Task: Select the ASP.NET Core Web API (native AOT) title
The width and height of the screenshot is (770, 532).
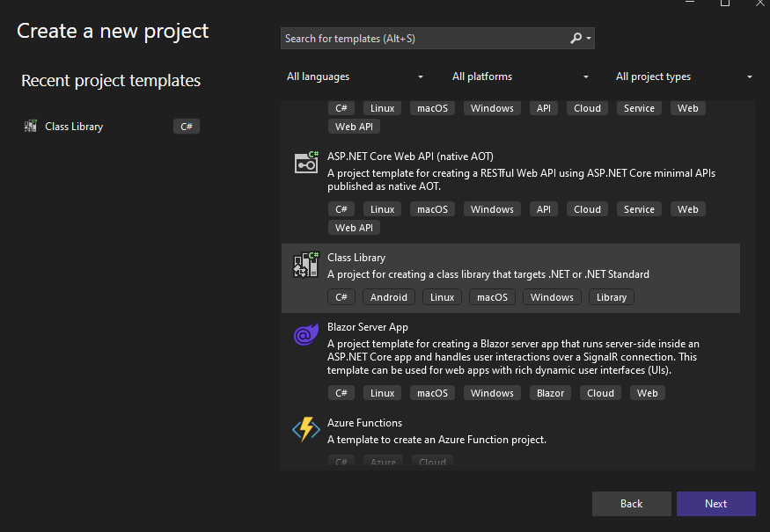Action: point(411,156)
